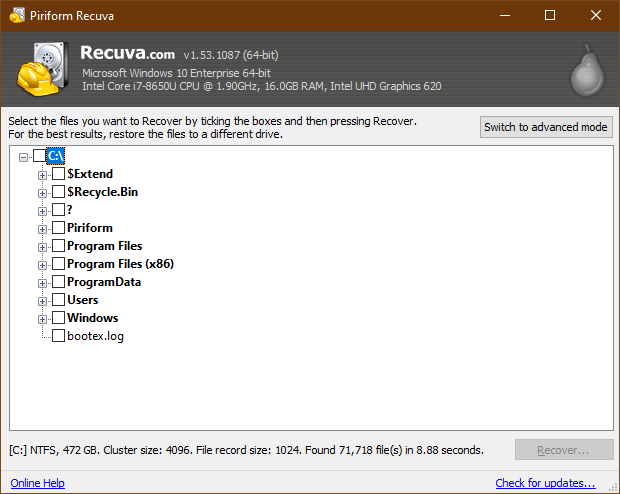
Task: Tick the C:\ root drive checkbox
Action: (40, 156)
